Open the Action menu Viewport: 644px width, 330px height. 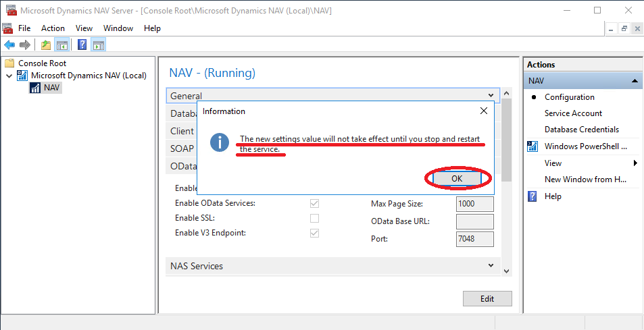(x=53, y=28)
